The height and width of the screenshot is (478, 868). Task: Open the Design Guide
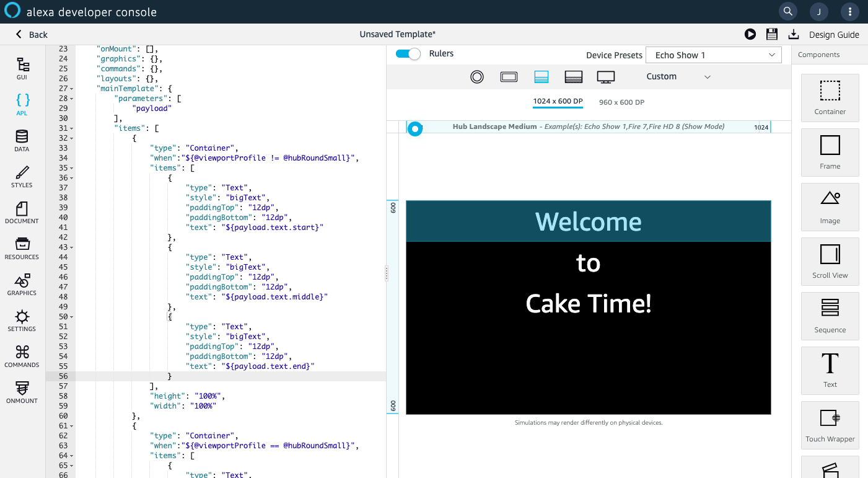click(x=834, y=34)
